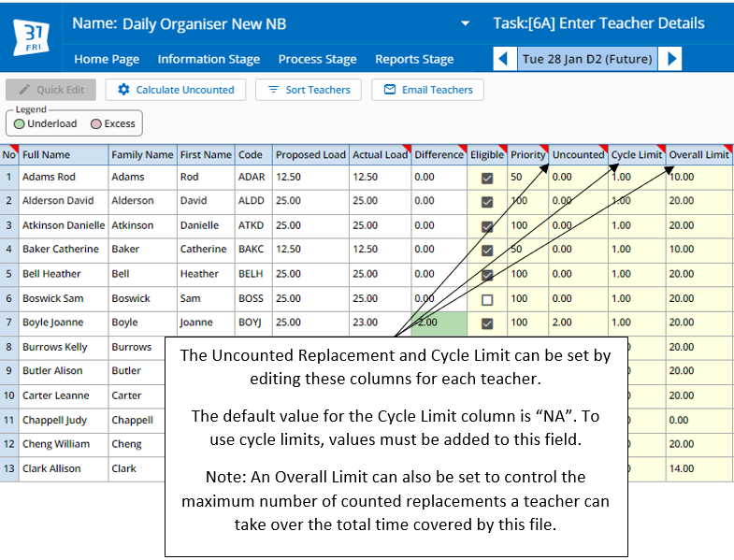Click the Uncounted column header
Viewport: 734px width, 560px height.
point(579,154)
